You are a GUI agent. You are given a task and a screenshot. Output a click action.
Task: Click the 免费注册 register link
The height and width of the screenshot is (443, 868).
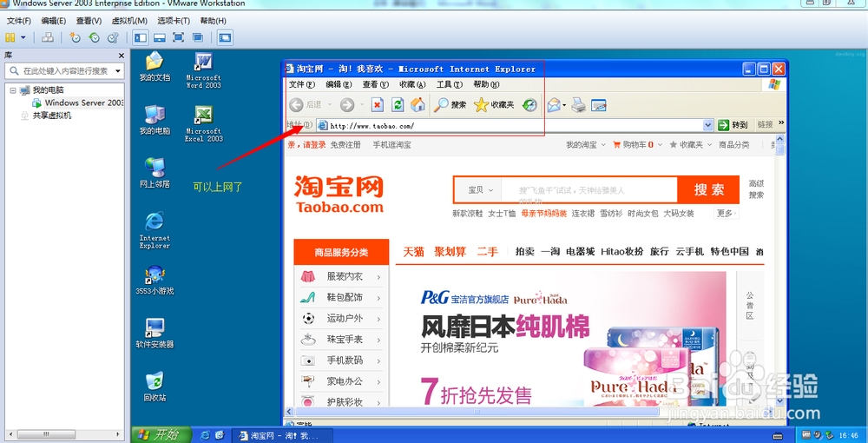pyautogui.click(x=345, y=145)
